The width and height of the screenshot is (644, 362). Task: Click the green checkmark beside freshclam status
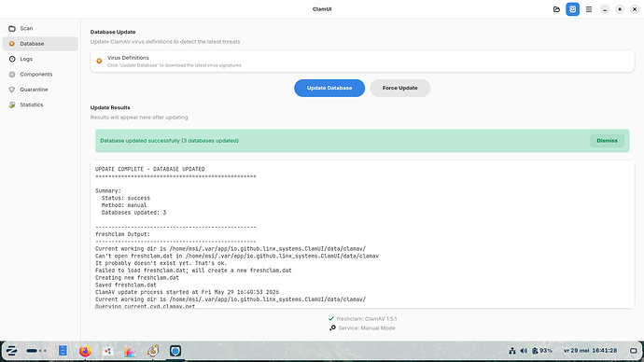click(331, 318)
